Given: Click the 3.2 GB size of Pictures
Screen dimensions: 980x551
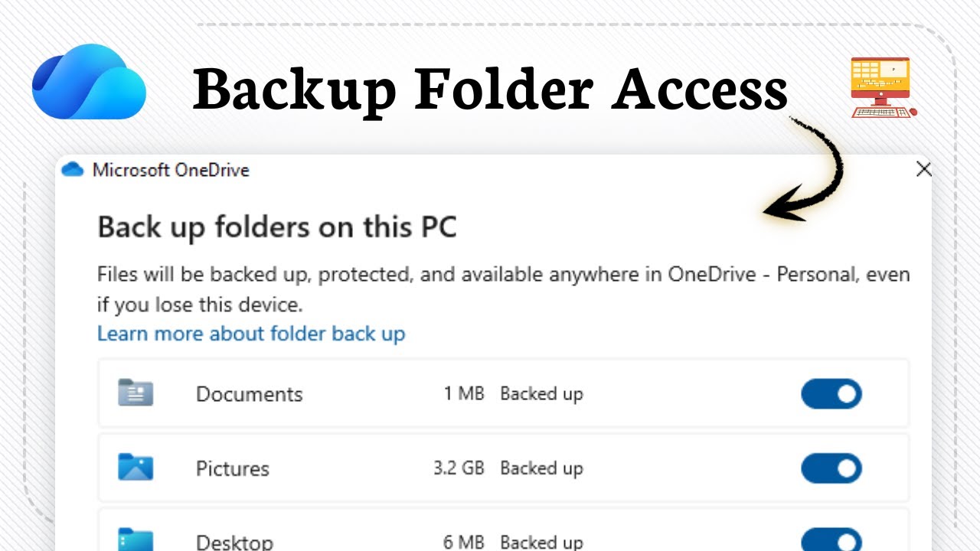Looking at the screenshot, I should pyautogui.click(x=459, y=468).
